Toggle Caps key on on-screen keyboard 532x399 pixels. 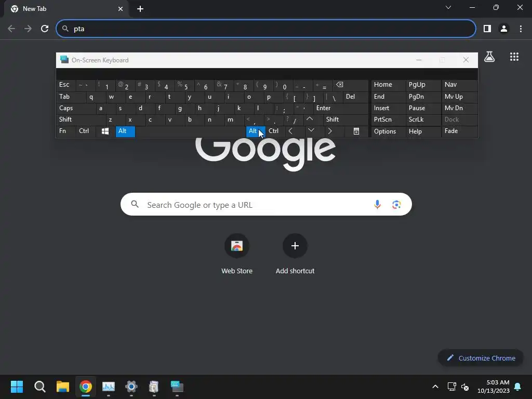coord(76,108)
